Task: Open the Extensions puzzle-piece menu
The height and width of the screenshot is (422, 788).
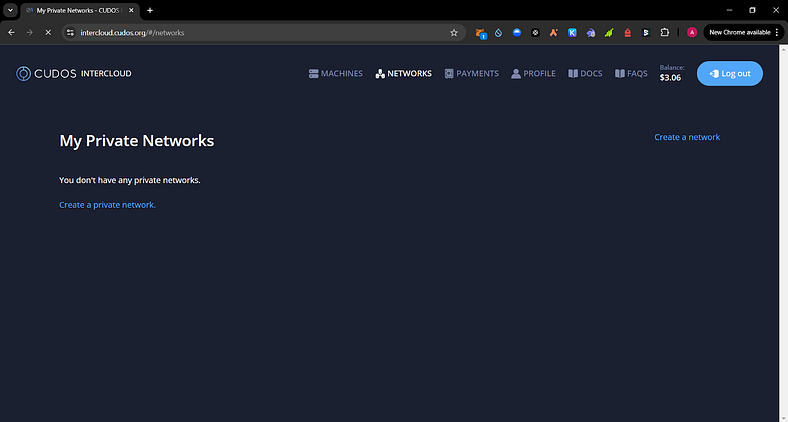Action: 664,33
